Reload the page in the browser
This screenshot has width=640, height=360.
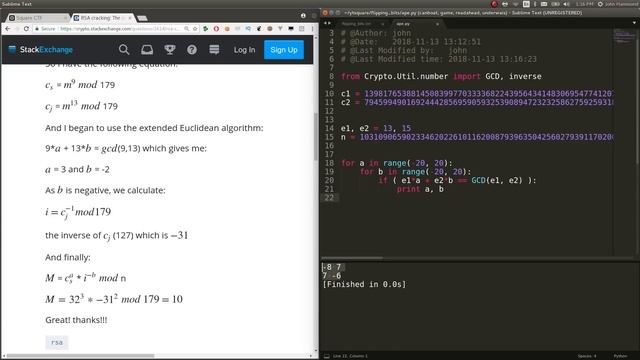(27, 29)
